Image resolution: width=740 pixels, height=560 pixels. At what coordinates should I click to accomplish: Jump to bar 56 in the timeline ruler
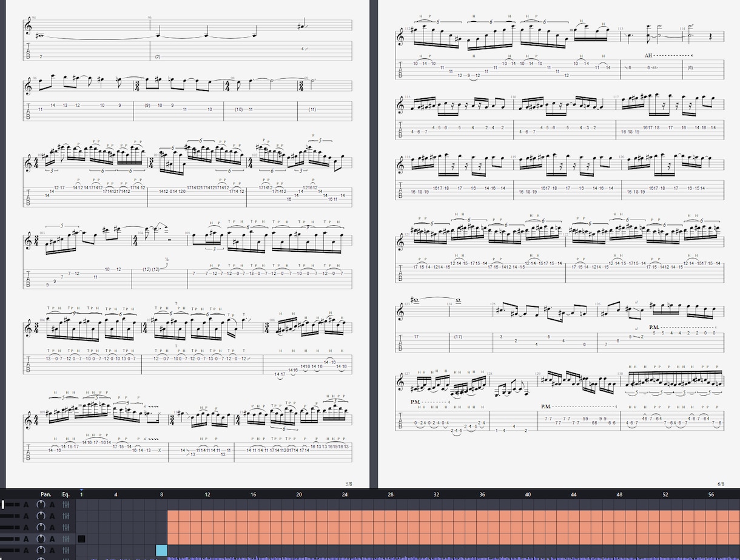point(711,494)
